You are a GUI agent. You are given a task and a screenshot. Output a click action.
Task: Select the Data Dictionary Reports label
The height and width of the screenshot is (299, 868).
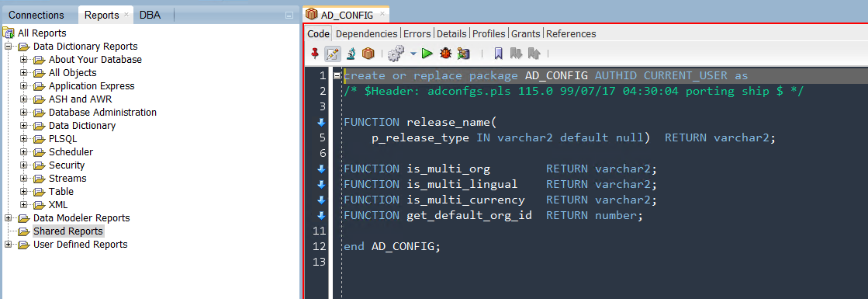click(86, 47)
